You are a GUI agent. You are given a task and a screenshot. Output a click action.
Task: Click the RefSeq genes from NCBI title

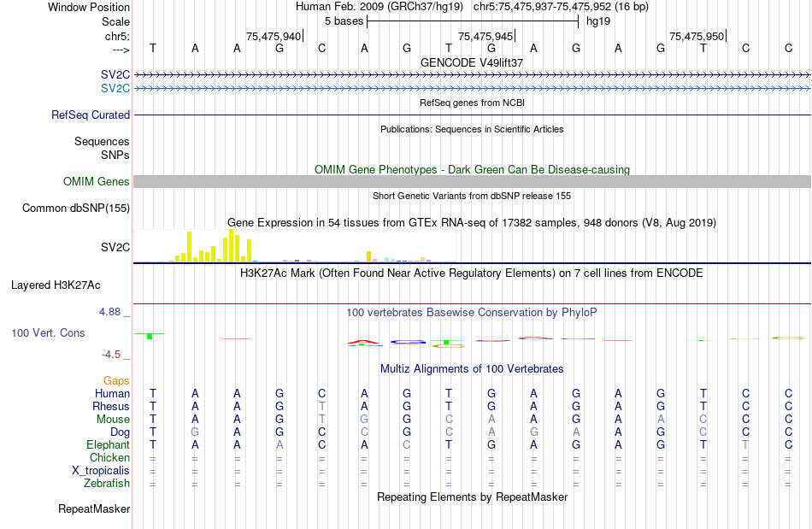click(472, 103)
